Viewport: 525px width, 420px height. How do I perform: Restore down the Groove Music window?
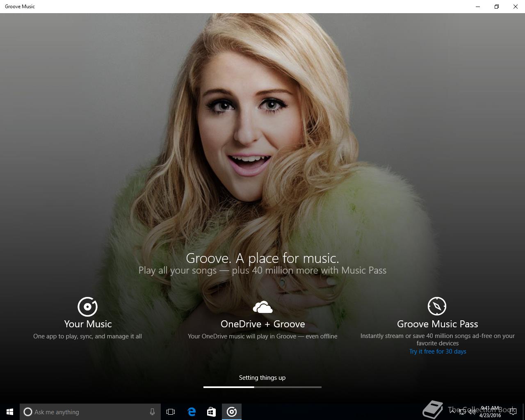(497, 7)
